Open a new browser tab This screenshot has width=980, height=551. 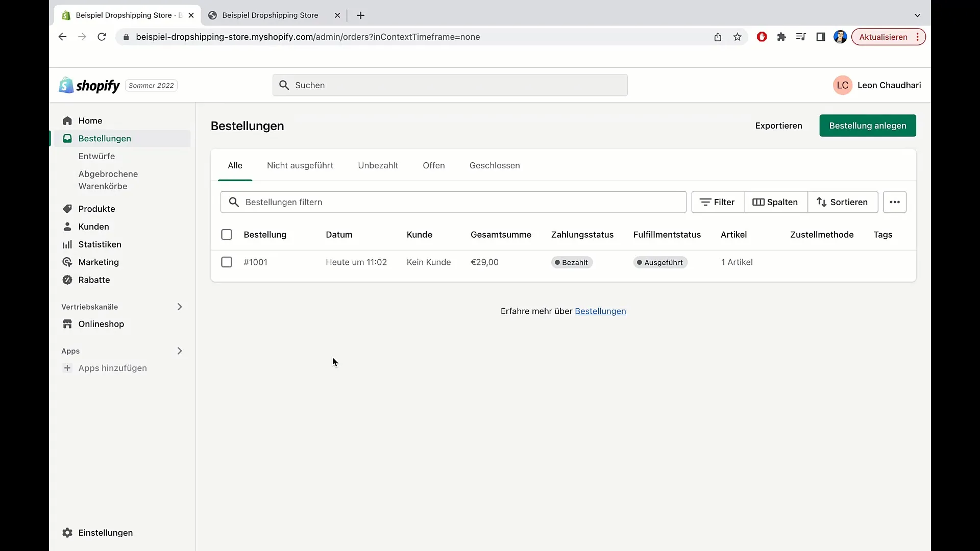pyautogui.click(x=360, y=15)
